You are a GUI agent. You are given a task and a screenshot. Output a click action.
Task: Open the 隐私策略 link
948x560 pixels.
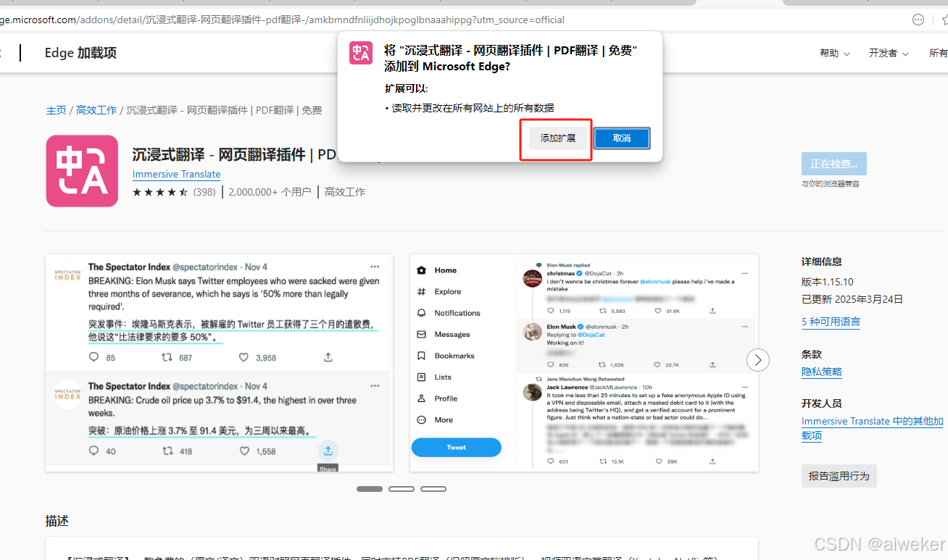(x=822, y=372)
